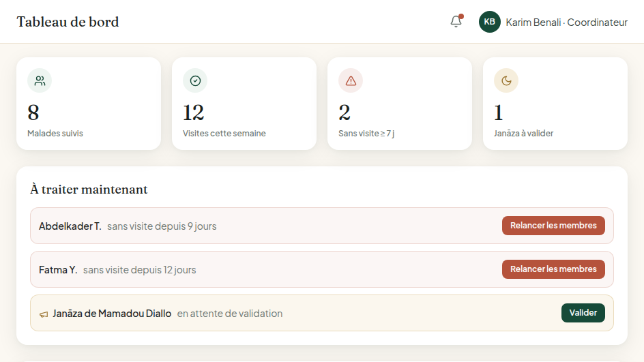Click 'sans visite depuis 12 jours'

[x=140, y=270]
